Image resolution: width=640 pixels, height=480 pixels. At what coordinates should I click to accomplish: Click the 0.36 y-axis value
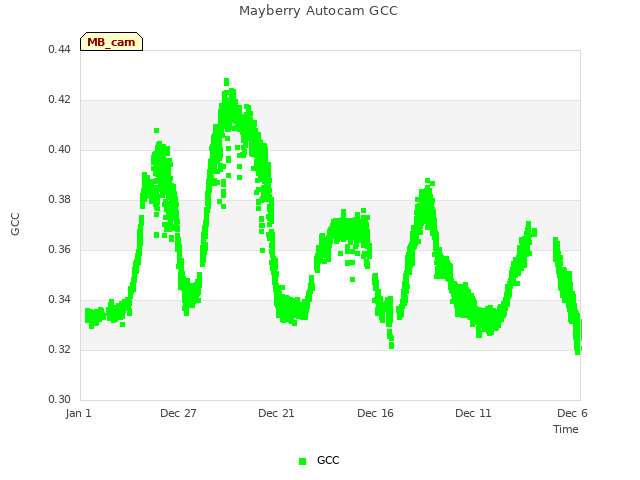[x=60, y=249]
